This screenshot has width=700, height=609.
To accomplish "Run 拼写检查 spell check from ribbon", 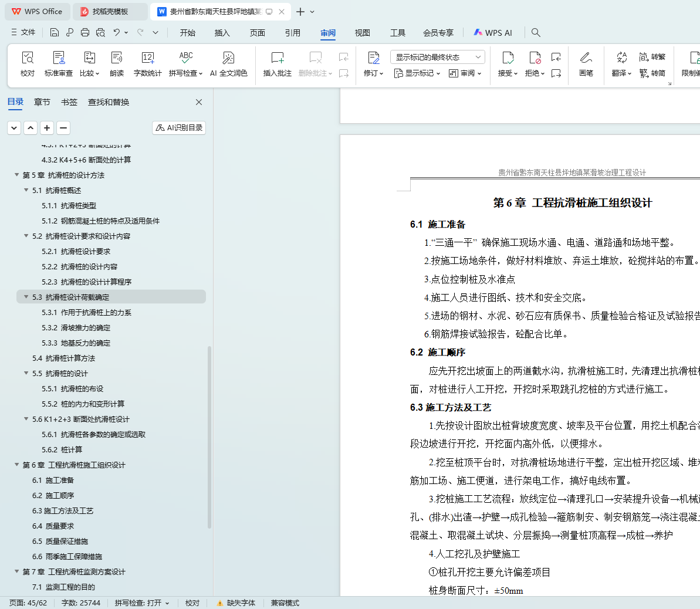I will coord(186,64).
